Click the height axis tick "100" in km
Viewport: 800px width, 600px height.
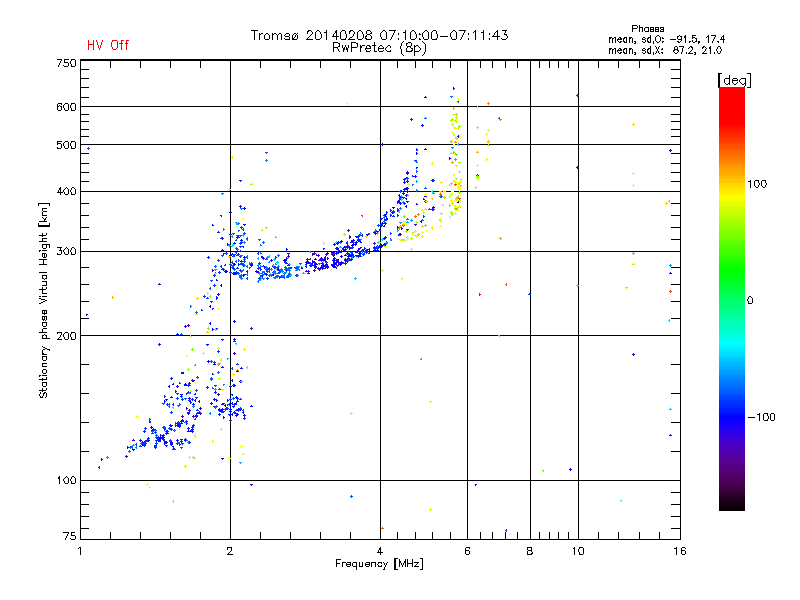click(x=66, y=480)
